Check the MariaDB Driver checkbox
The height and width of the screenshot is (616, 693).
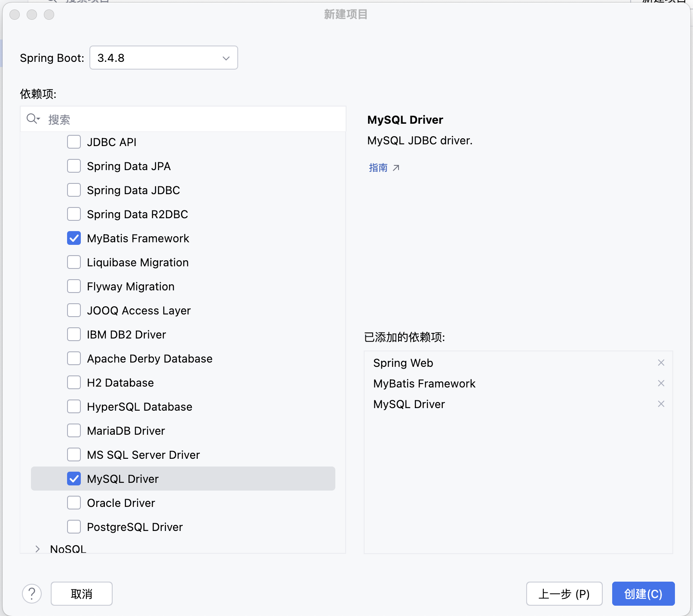[74, 430]
